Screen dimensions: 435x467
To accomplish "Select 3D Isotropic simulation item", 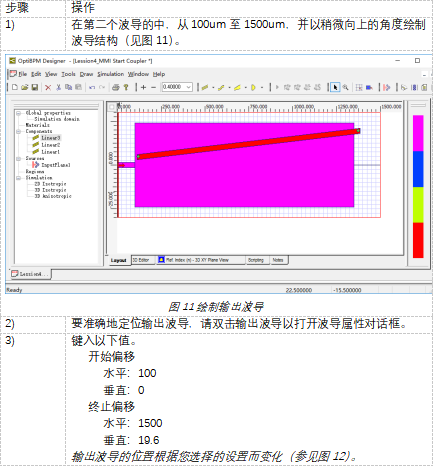I will tap(50, 190).
